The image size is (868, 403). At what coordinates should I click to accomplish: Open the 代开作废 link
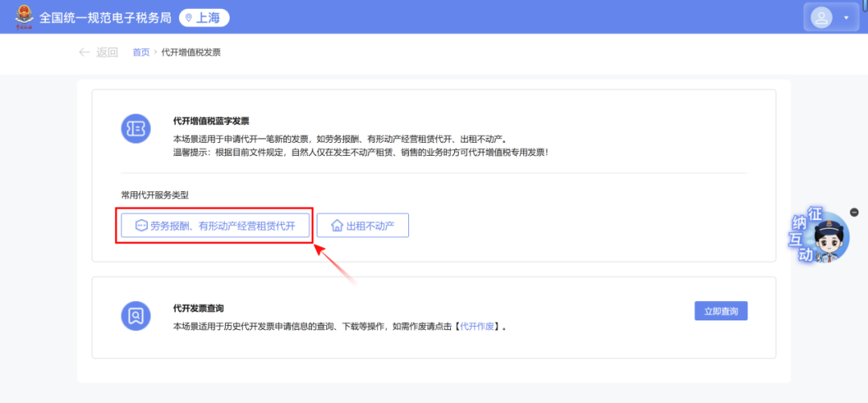pyautogui.click(x=476, y=326)
